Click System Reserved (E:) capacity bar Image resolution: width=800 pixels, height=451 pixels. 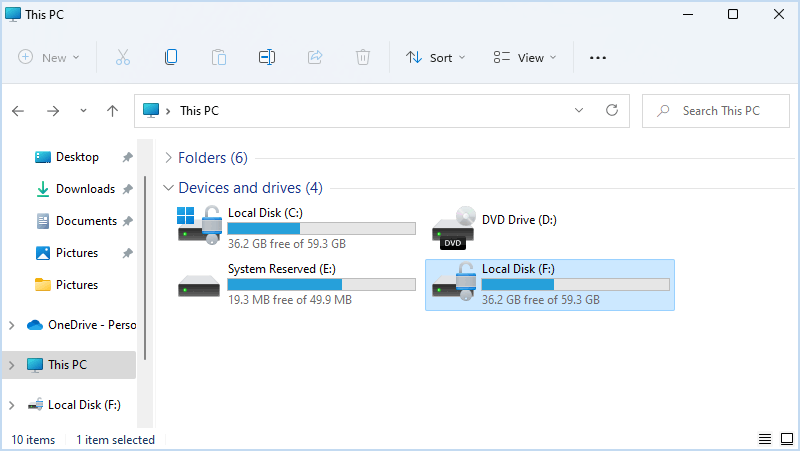321,285
